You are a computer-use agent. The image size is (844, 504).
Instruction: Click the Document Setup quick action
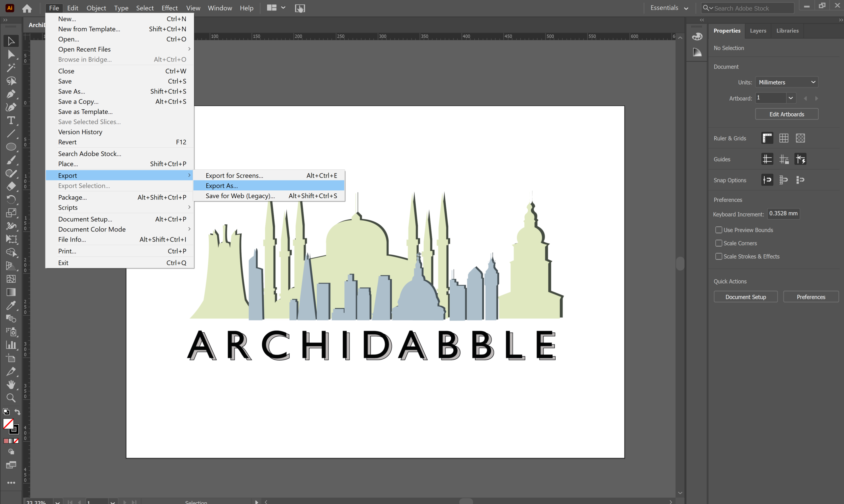(x=745, y=297)
